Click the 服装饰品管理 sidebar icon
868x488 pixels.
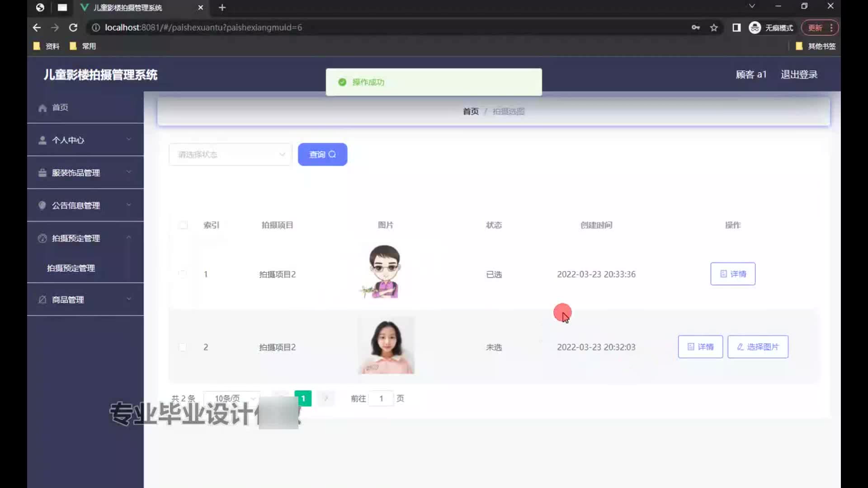(x=42, y=173)
